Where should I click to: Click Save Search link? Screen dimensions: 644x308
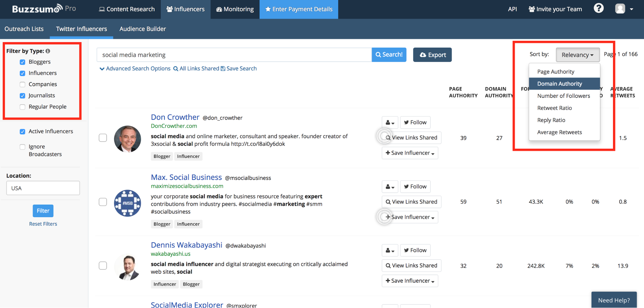[x=239, y=69]
